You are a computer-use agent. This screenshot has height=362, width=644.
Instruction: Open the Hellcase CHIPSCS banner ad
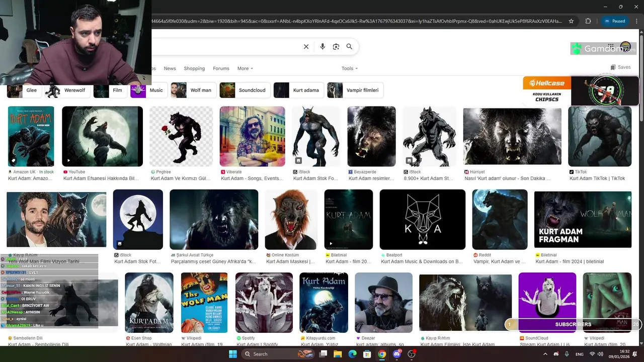pos(581,90)
